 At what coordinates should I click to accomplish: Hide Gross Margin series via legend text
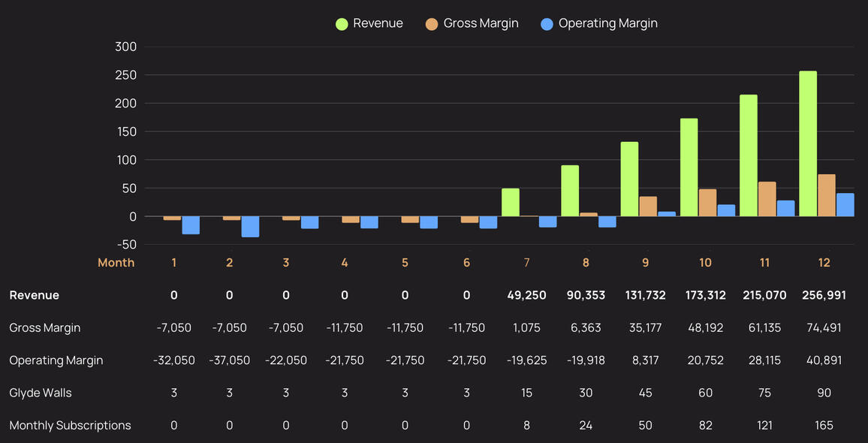481,23
